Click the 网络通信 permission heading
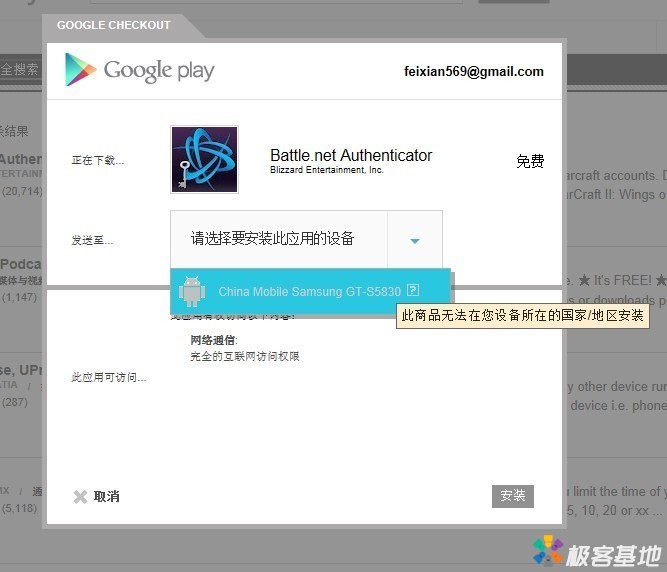Screen dimensions: 667x572 213,340
